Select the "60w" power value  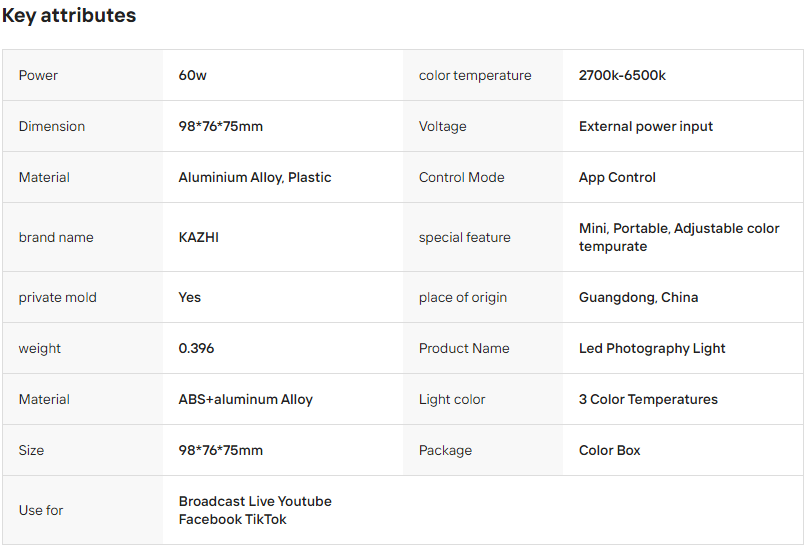pos(193,75)
